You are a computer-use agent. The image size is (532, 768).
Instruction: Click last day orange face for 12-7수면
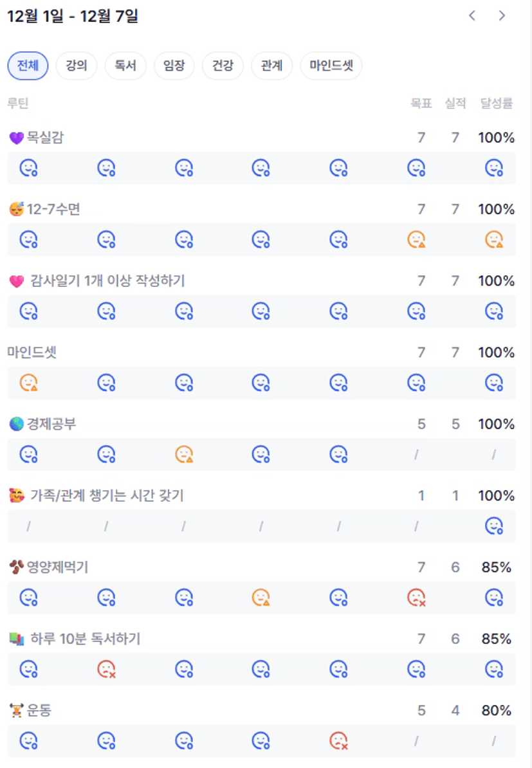493,240
